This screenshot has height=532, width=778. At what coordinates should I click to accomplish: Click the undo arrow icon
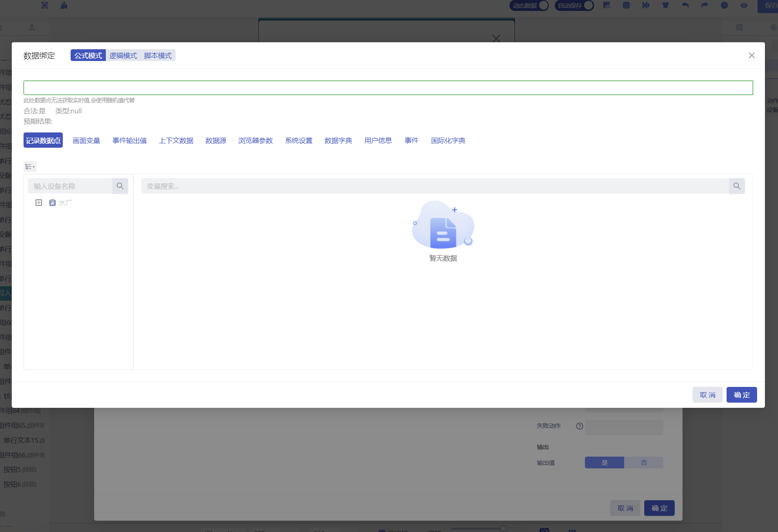click(685, 6)
